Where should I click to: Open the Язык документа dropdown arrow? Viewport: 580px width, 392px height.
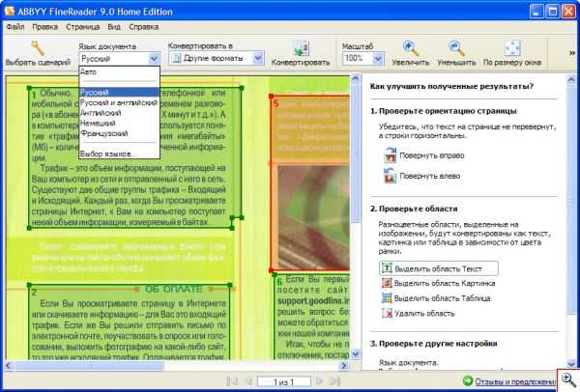pos(154,58)
